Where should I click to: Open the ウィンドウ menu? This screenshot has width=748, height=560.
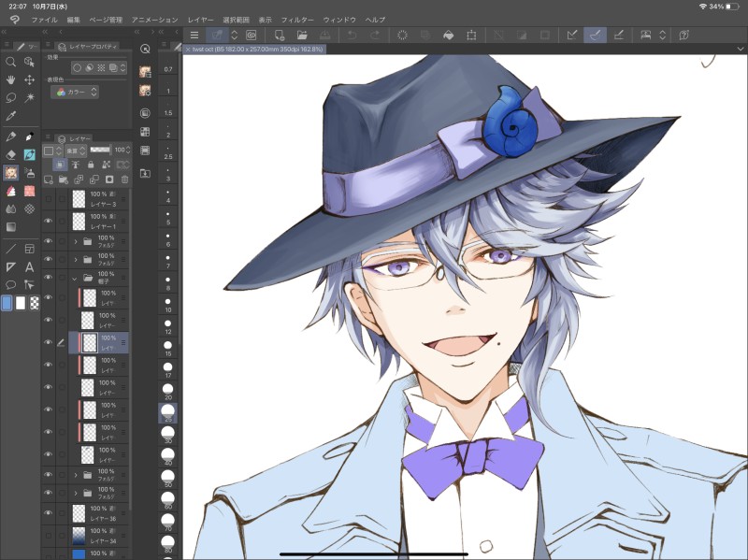click(x=339, y=20)
